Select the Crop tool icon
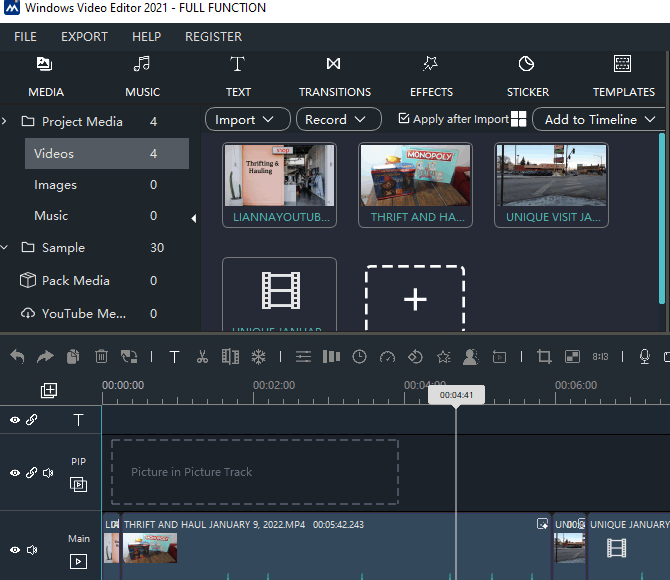The width and height of the screenshot is (670, 580). [544, 356]
